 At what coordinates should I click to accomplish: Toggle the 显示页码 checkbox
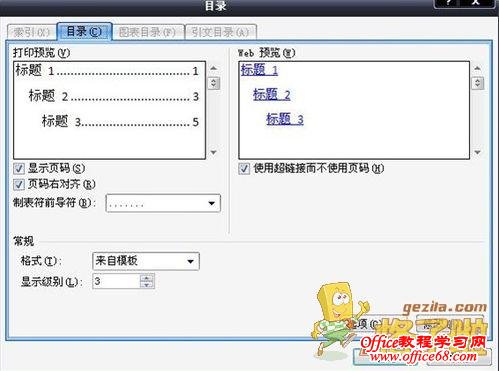coord(19,169)
